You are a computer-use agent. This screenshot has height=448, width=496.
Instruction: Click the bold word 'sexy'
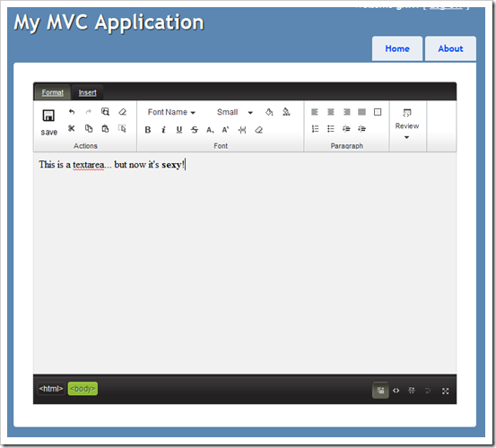171,165
